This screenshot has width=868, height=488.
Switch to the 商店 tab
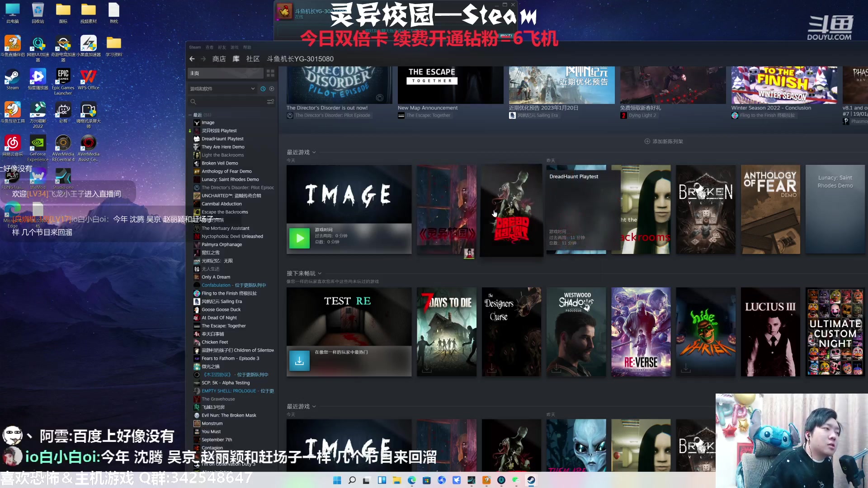click(x=219, y=59)
